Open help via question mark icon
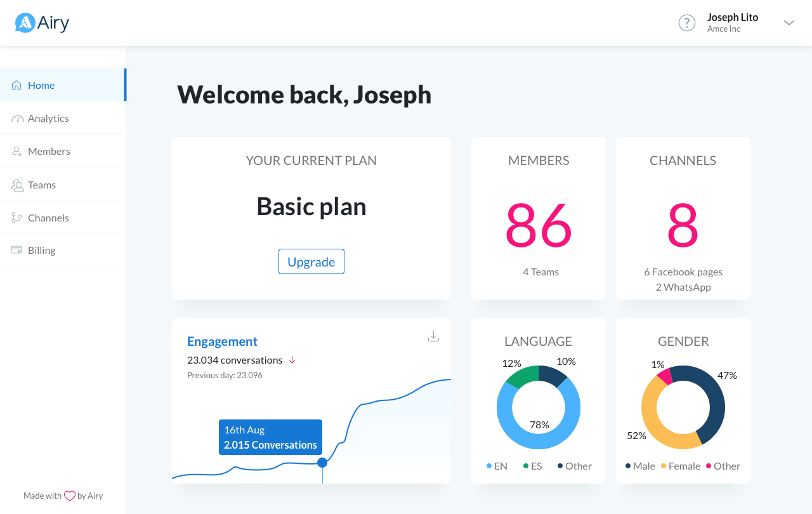The width and height of the screenshot is (812, 514). [x=687, y=23]
